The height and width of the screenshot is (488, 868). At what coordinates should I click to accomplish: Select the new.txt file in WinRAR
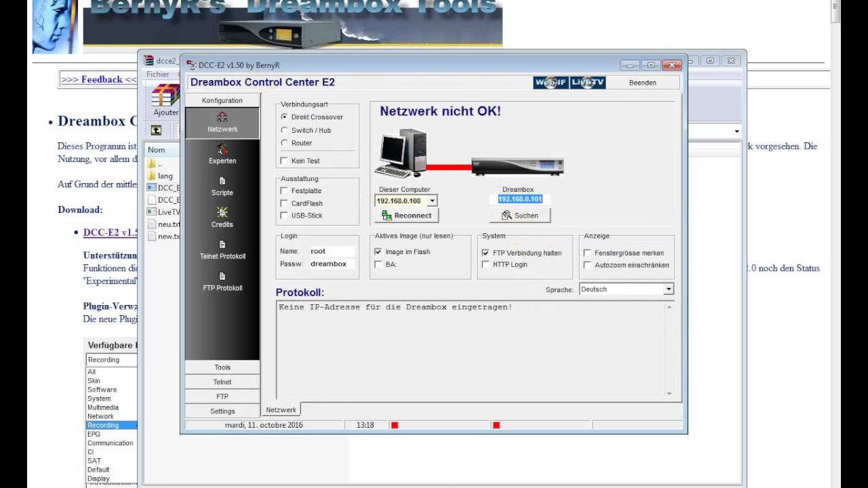[x=163, y=237]
